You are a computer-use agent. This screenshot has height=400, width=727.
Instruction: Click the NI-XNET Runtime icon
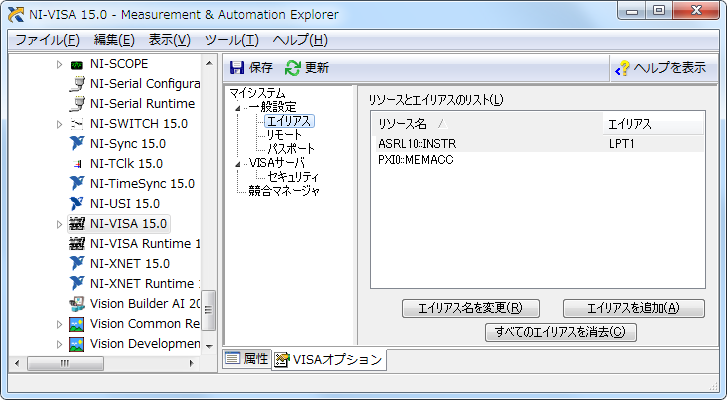click(x=77, y=284)
